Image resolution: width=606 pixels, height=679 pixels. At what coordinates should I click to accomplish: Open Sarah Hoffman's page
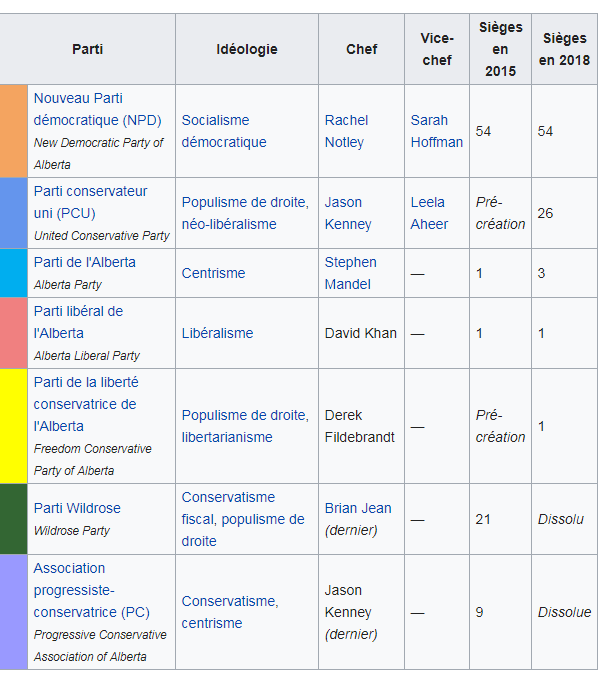coord(437,131)
